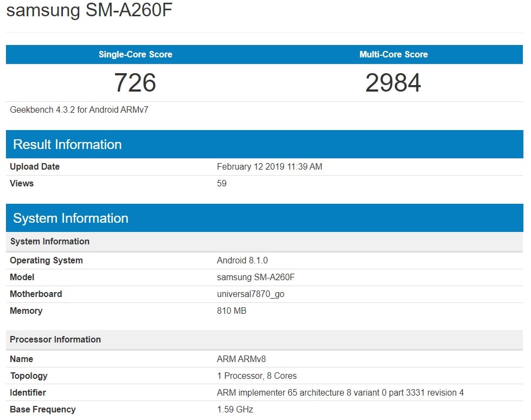Click the processor Name label
This screenshot has height=420, width=531.
[21, 359]
